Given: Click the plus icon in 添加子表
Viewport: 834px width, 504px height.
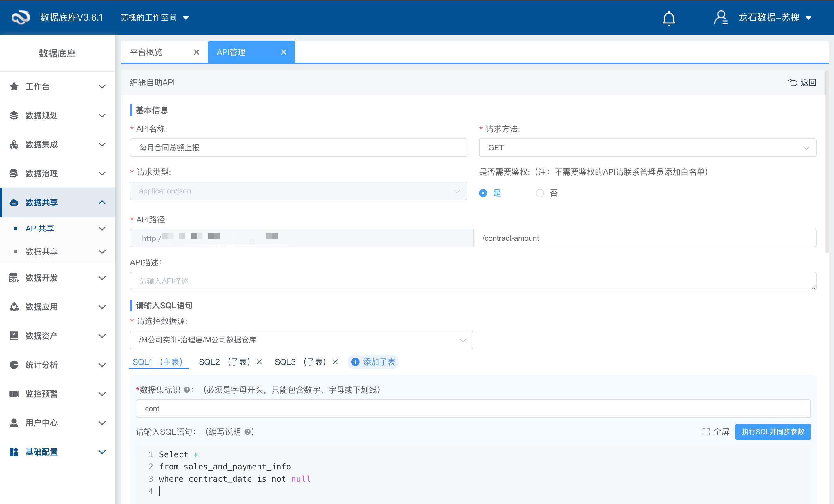Looking at the screenshot, I should (x=355, y=362).
